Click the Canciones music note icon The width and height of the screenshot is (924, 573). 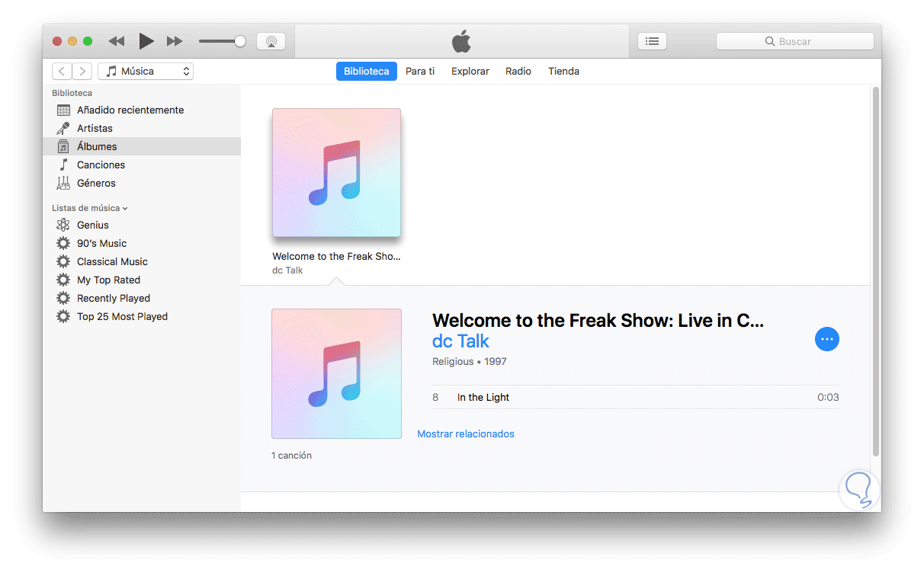point(63,165)
